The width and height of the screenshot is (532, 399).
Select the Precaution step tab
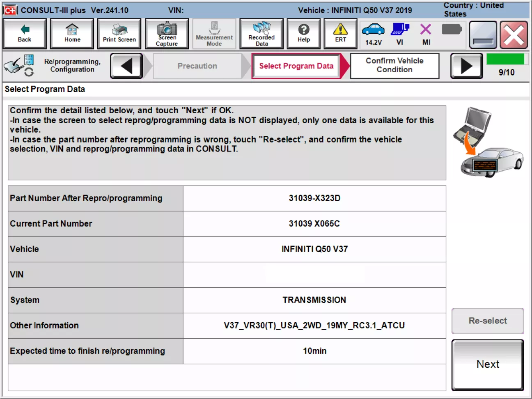pyautogui.click(x=197, y=66)
